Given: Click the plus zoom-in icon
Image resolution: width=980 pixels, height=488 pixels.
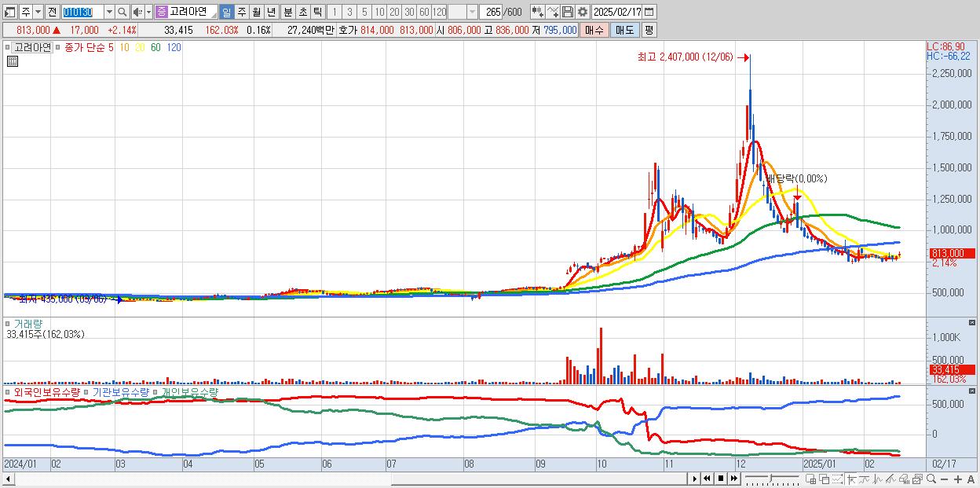Looking at the screenshot, I should pos(958,479).
